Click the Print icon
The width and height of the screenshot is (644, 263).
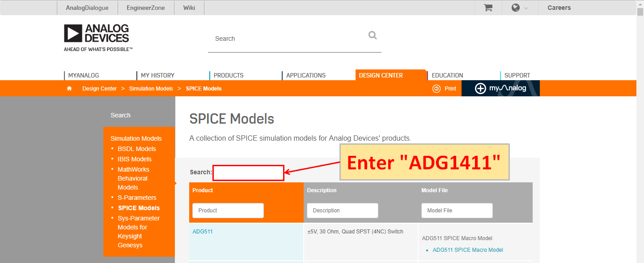(436, 88)
